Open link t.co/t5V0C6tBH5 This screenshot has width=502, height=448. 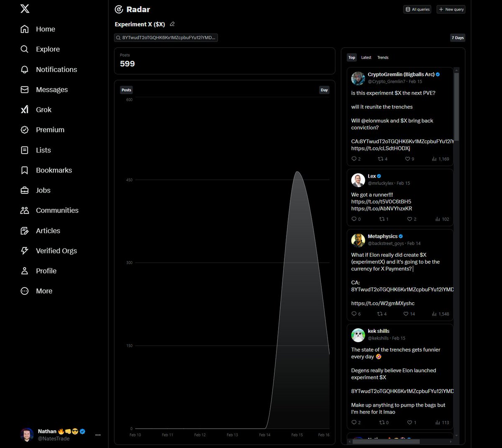tap(381, 201)
